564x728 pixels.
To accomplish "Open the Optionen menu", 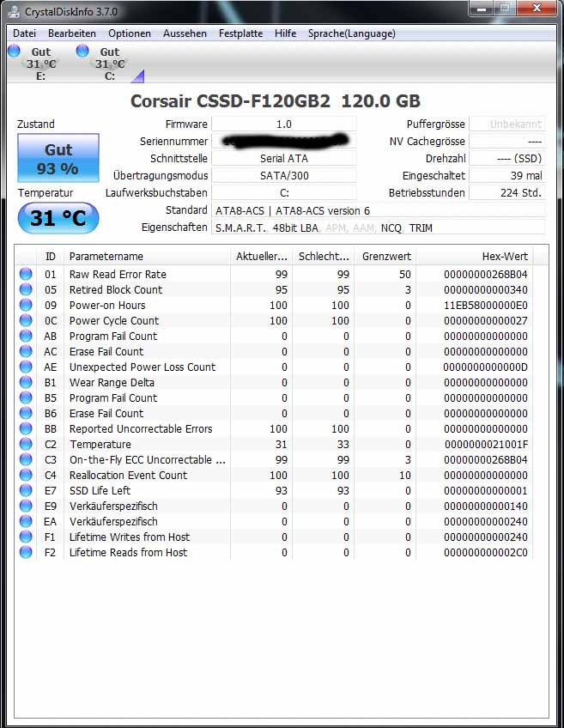I will [130, 33].
